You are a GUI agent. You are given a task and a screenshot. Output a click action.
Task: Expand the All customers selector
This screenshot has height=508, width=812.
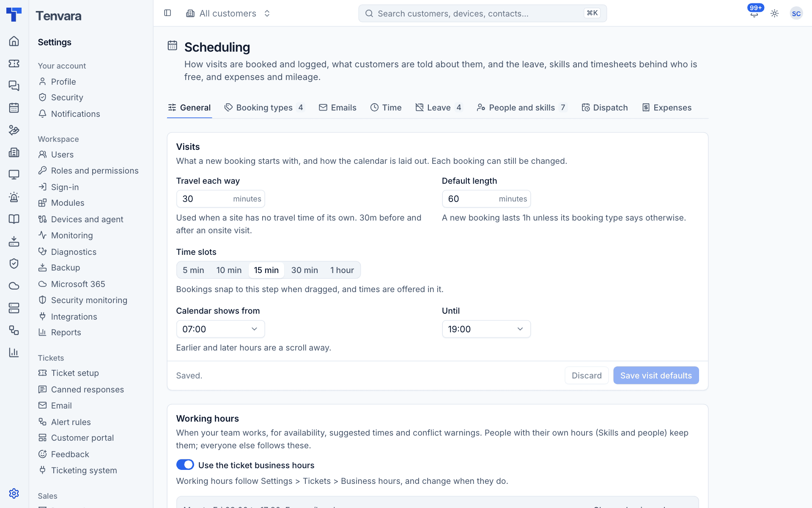pyautogui.click(x=228, y=14)
